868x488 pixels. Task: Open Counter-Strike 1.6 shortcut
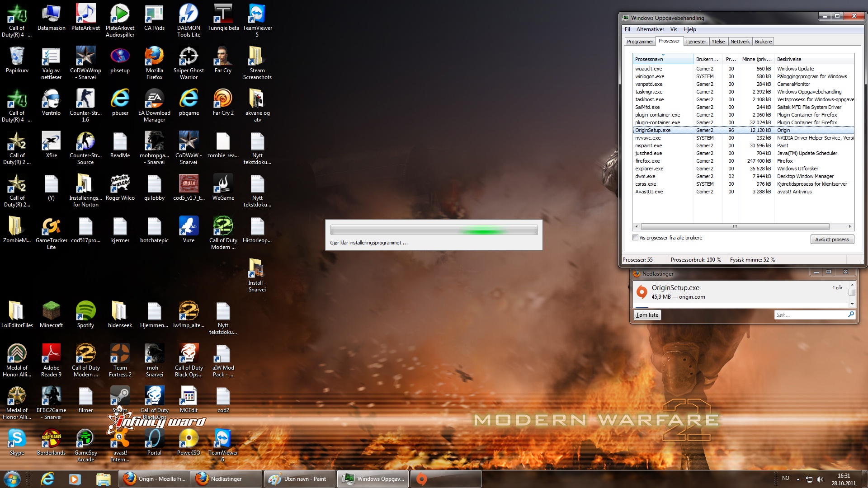(x=85, y=105)
